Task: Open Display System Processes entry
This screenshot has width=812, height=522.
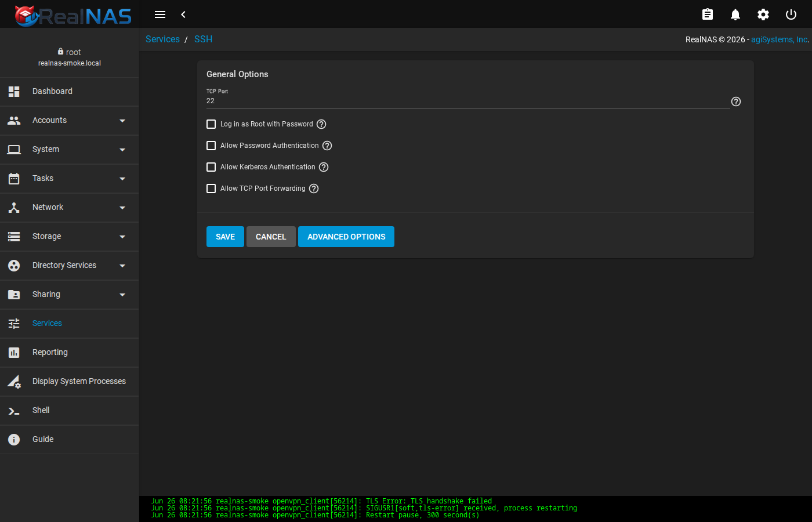Action: coord(70,382)
